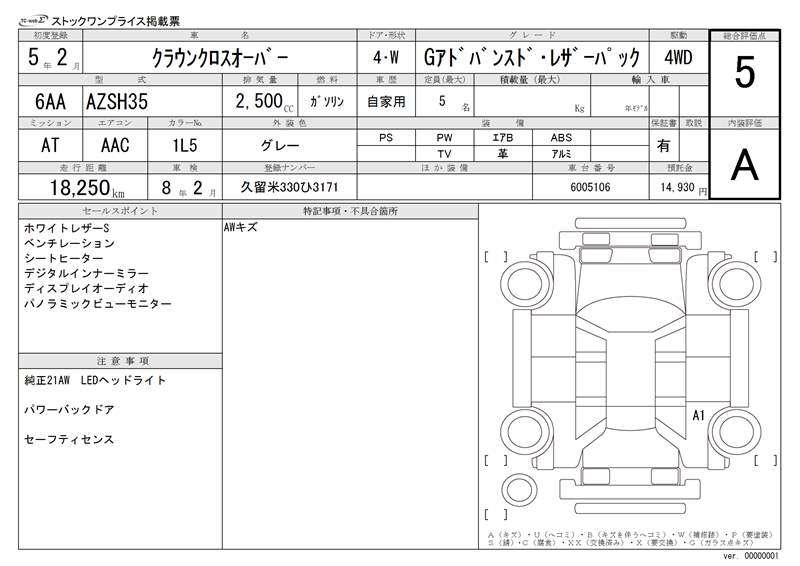Click the warranty book value 有
This screenshot has width=800, height=566.
coord(663,146)
